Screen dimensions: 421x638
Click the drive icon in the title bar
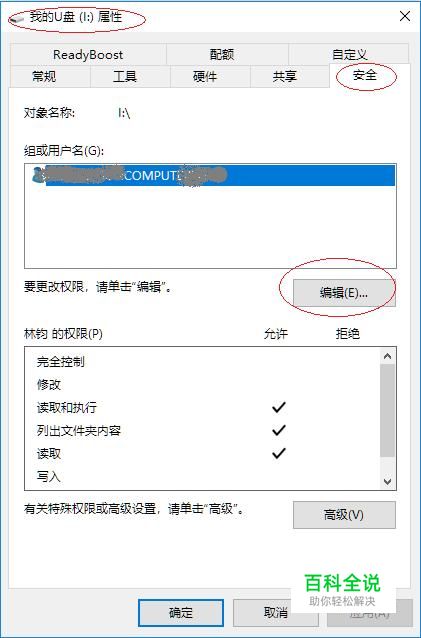(18, 19)
